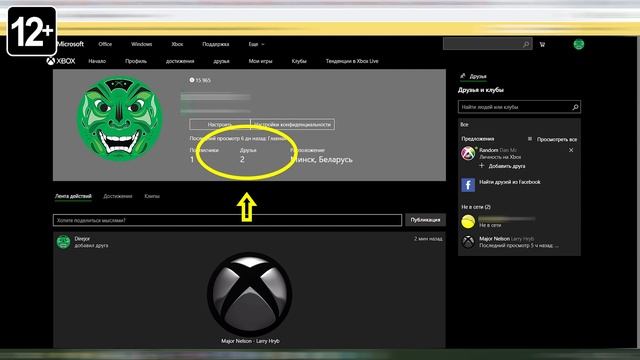This screenshot has height=360, width=640.
Task: Go to the Профиль tab
Action: click(x=136, y=61)
